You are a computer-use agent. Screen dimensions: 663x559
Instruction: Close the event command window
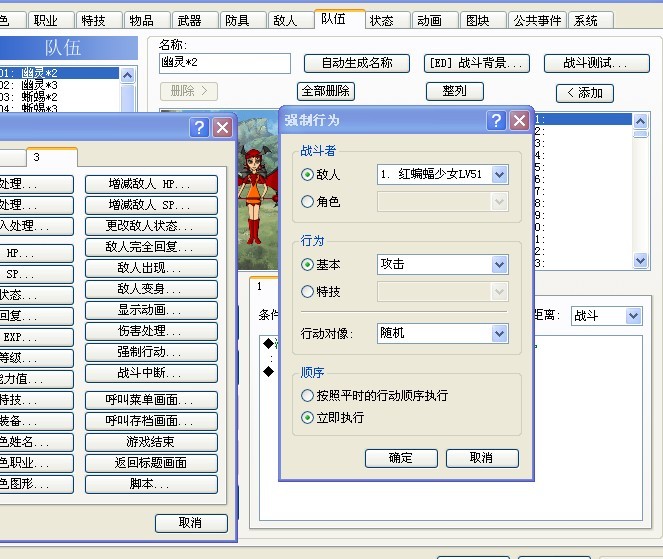click(x=222, y=127)
